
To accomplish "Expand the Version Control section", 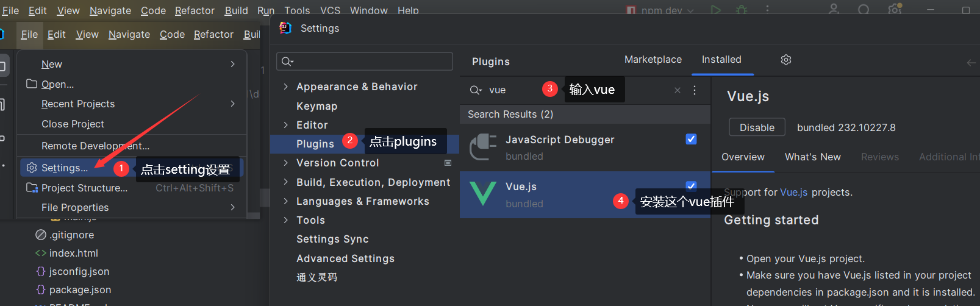I will (x=285, y=163).
